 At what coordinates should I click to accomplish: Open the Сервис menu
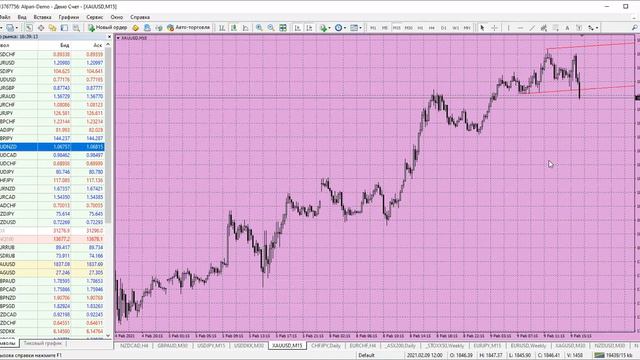[95, 17]
